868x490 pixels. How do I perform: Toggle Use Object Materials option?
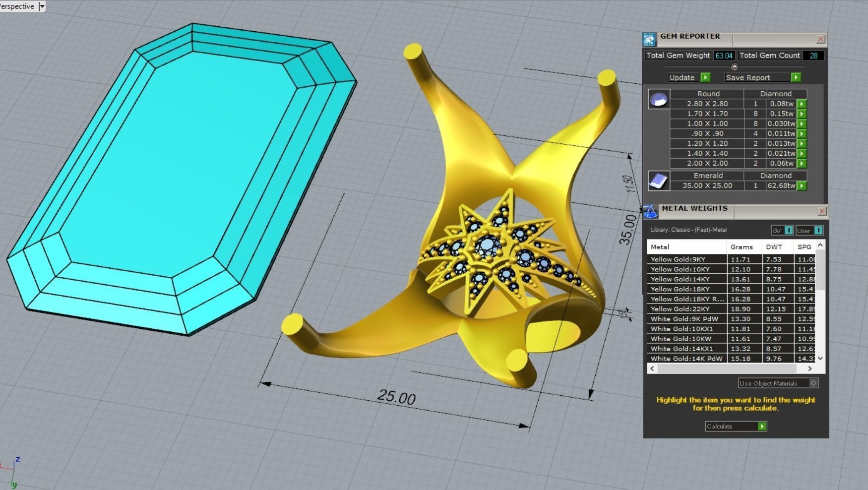pyautogui.click(x=813, y=383)
